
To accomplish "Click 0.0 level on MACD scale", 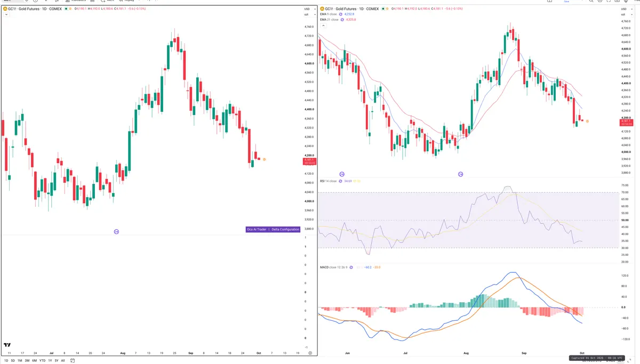I will (x=623, y=308).
